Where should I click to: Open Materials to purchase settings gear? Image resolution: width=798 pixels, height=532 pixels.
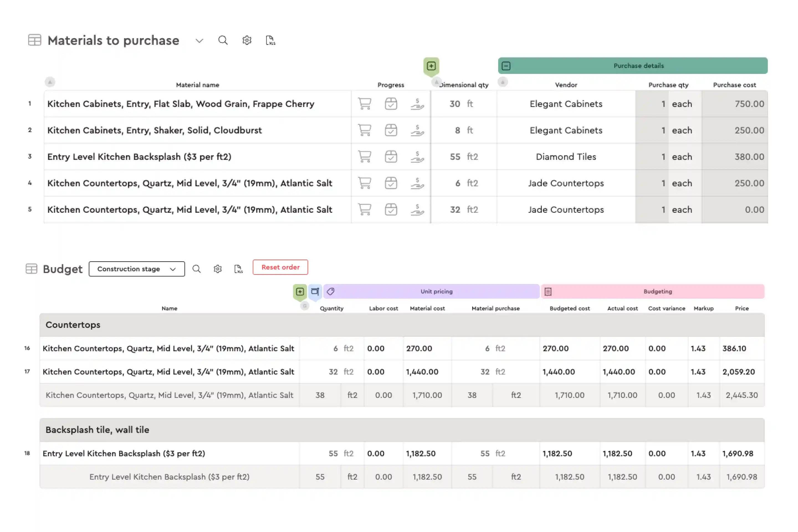(x=247, y=40)
